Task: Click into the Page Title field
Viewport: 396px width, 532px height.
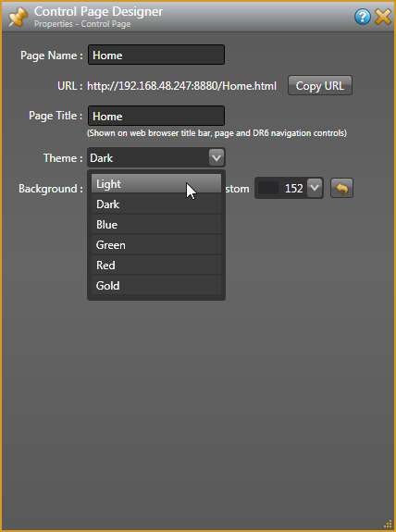Action: 156,116
